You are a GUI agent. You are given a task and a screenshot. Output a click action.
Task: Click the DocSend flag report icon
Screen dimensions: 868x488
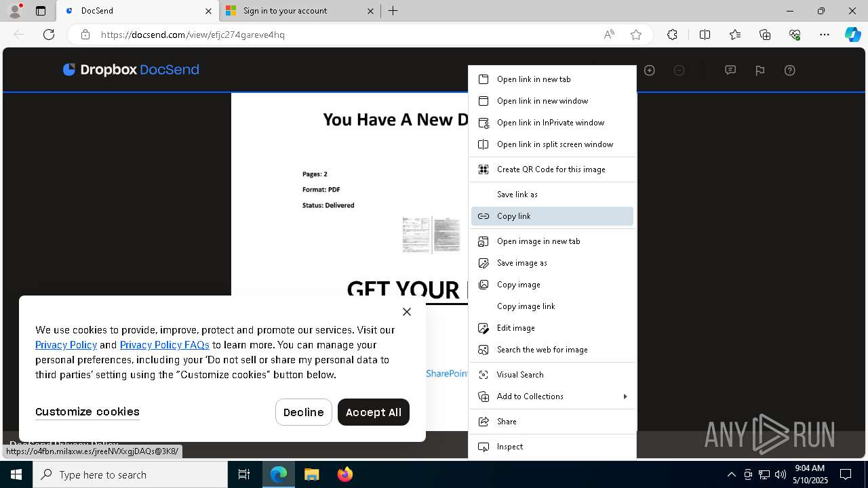point(760,70)
